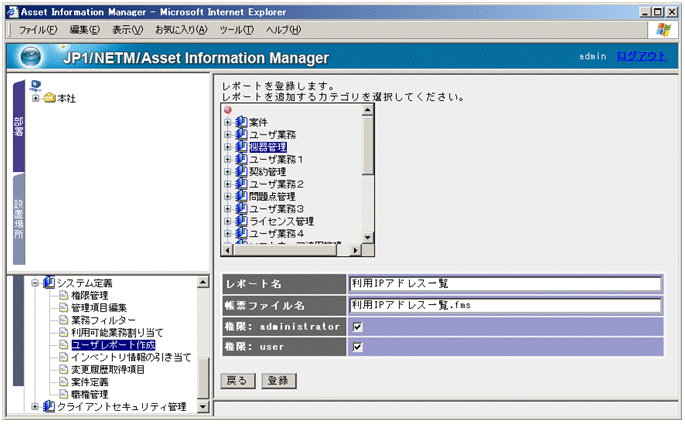Click the Windows flag logo in the toolbar
The width and height of the screenshot is (685, 424).
tap(663, 29)
